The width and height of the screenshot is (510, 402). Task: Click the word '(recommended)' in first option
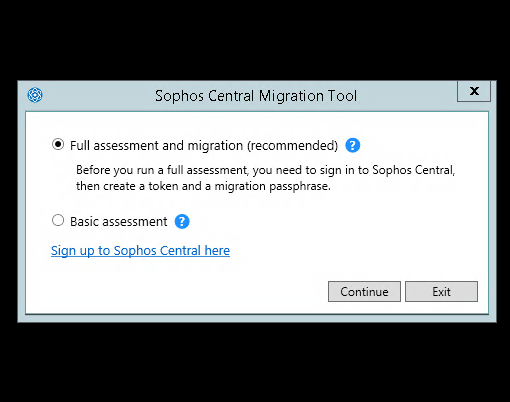coord(293,146)
